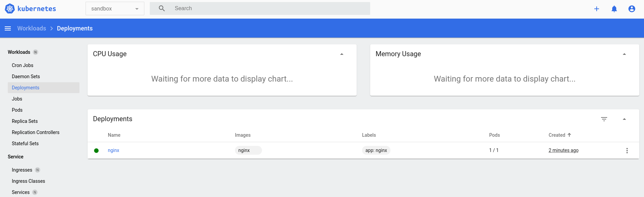
Task: Click the search magnifier icon
Action: pos(162,8)
